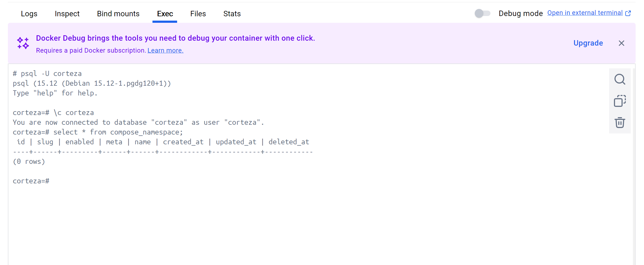Dismiss the Docker Debug banner
Image resolution: width=644 pixels, height=265 pixels.
(622, 43)
